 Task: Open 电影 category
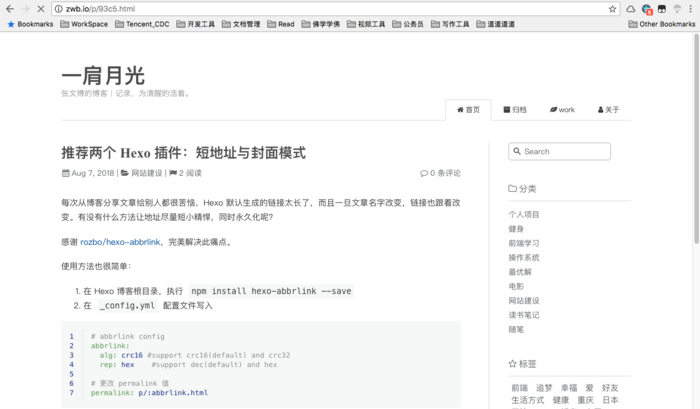point(516,286)
